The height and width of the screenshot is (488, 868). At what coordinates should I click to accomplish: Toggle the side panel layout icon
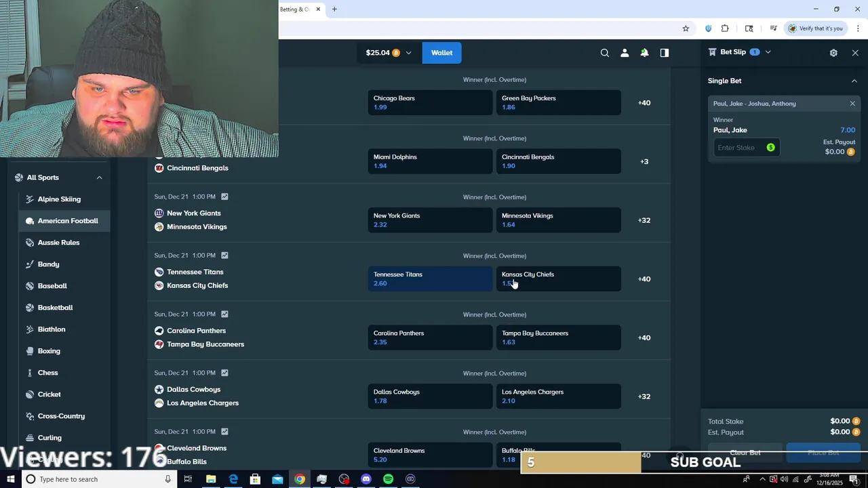(665, 53)
